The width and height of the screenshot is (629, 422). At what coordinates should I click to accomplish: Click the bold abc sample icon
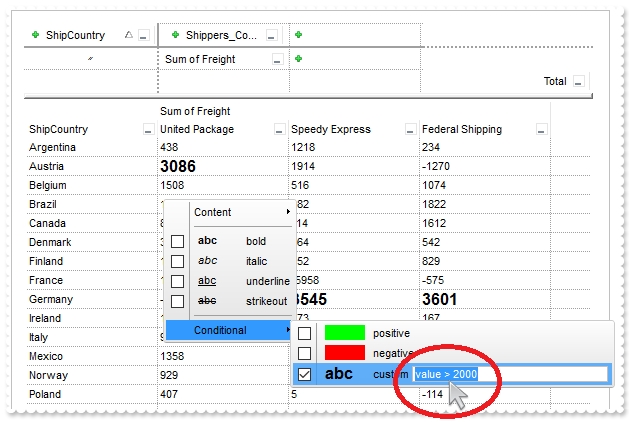click(x=207, y=241)
